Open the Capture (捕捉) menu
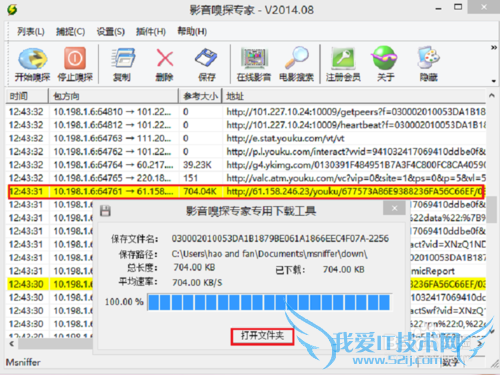Viewport: 500px width, 375px height. coord(70,32)
